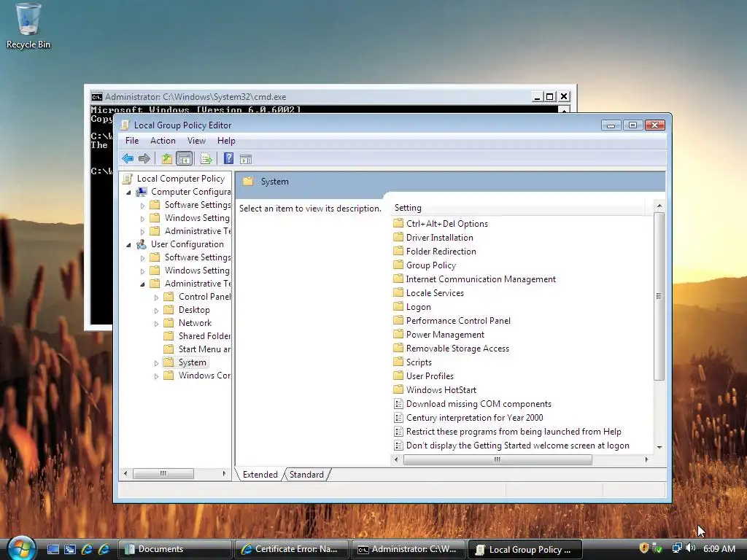Open the Action menu

pyautogui.click(x=163, y=141)
